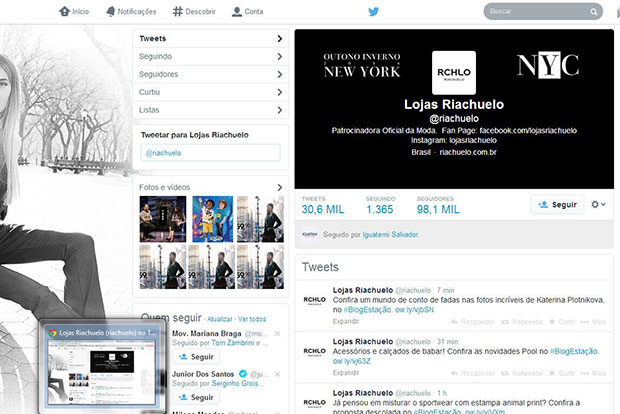
Task: Open ow.ly/vj63Z link in second tweet
Action: point(352,361)
